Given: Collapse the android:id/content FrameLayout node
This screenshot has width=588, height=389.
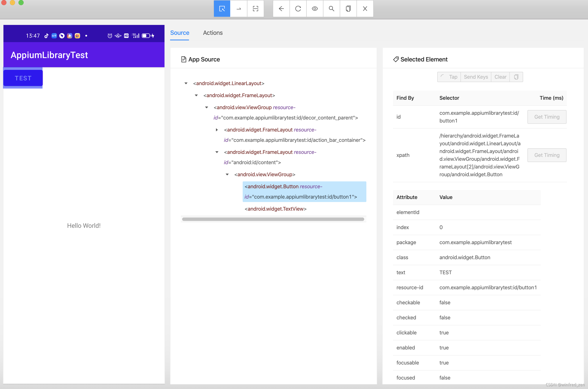Looking at the screenshot, I should point(217,152).
